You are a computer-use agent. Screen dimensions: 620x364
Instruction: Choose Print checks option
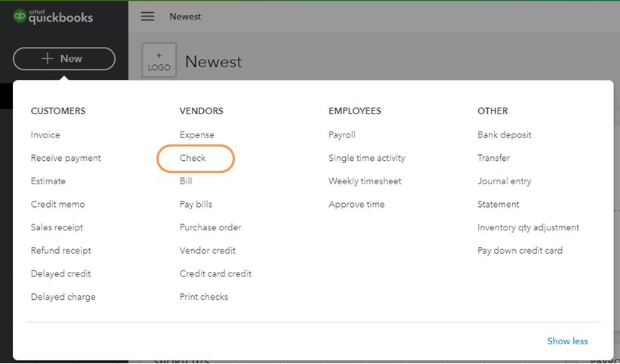204,297
